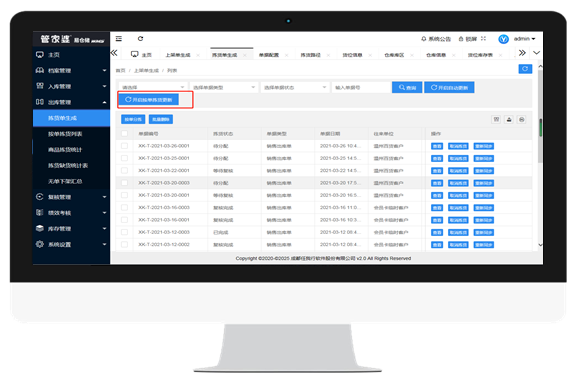Open the admin user dropdown menu

pos(525,39)
